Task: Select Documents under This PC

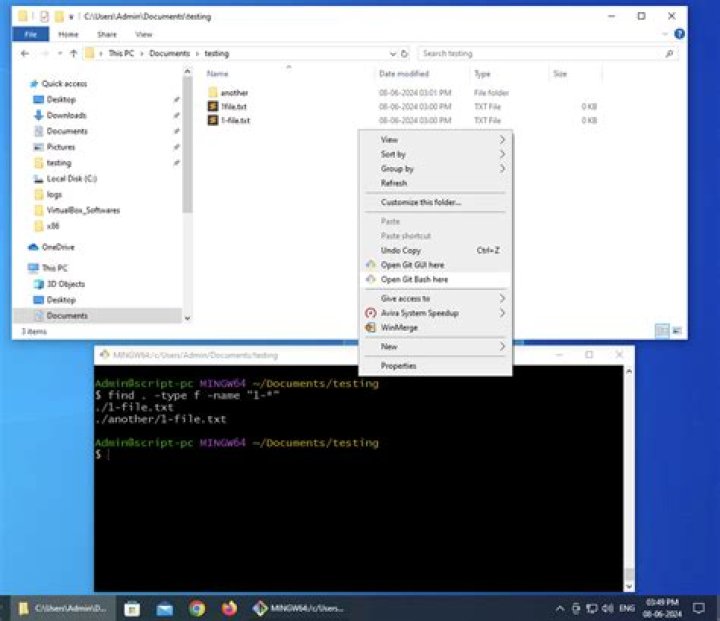Action: click(67, 316)
